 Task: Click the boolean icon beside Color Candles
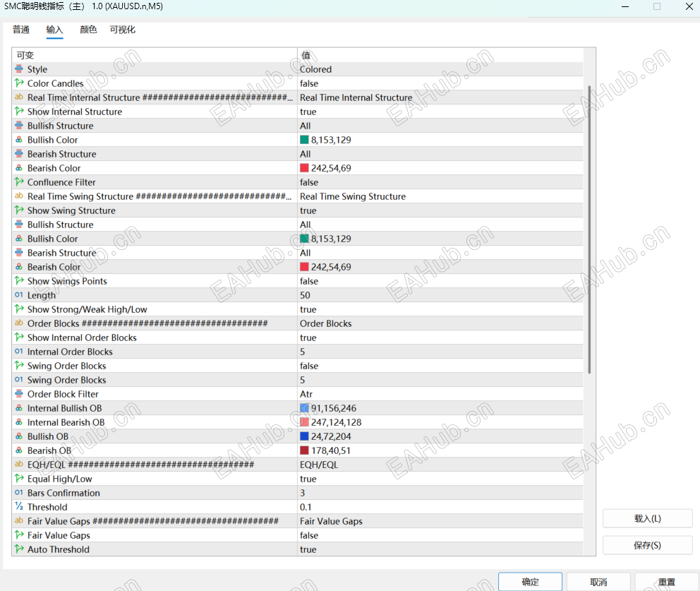pos(19,83)
